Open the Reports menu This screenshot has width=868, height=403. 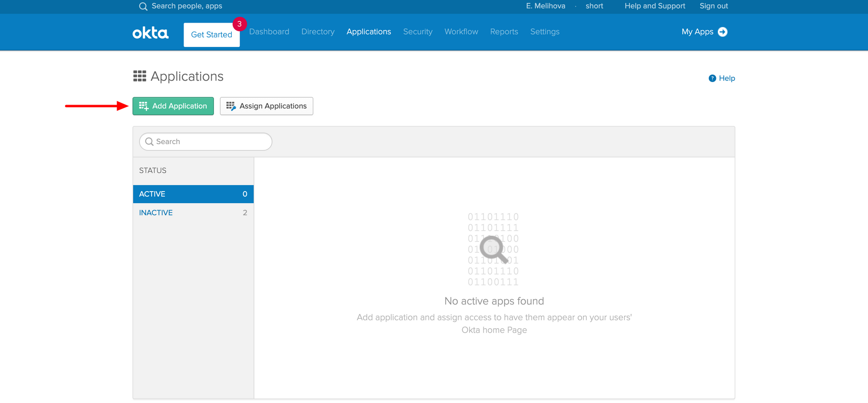pyautogui.click(x=504, y=32)
